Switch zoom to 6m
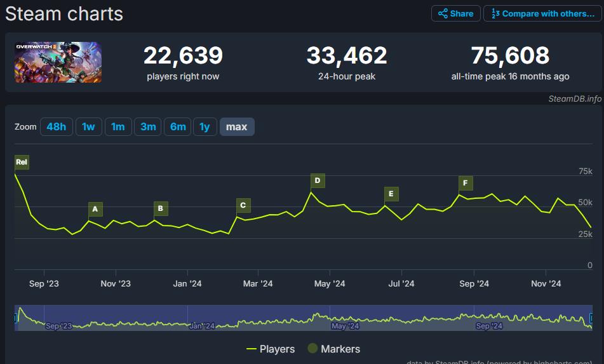Screen dimensions: 604x364 [178, 127]
